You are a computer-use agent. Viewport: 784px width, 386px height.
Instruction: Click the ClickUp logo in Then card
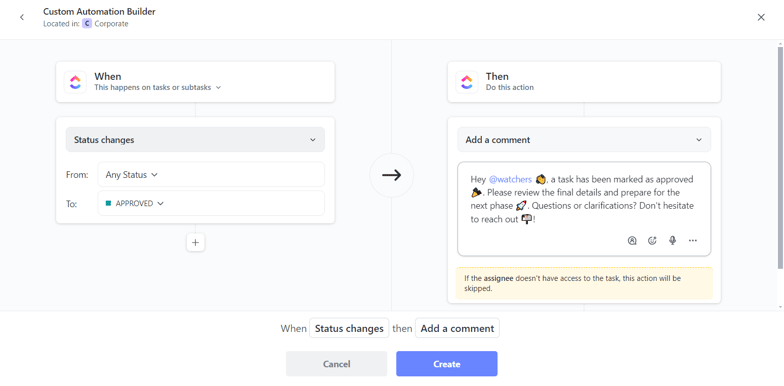(466, 82)
